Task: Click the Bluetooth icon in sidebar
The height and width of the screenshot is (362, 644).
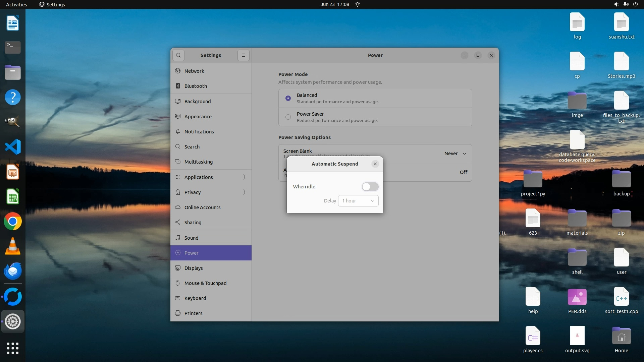Action: click(178, 86)
